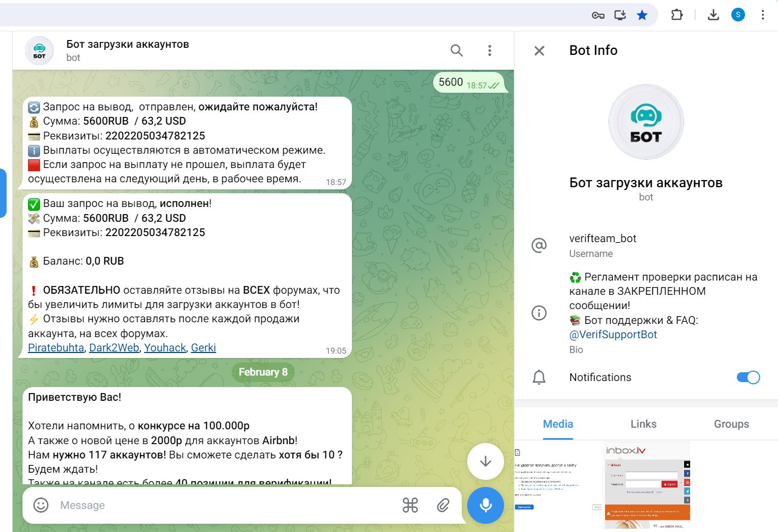Image resolution: width=778 pixels, height=532 pixels.
Task: Click in the Message input field
Action: tap(220, 505)
